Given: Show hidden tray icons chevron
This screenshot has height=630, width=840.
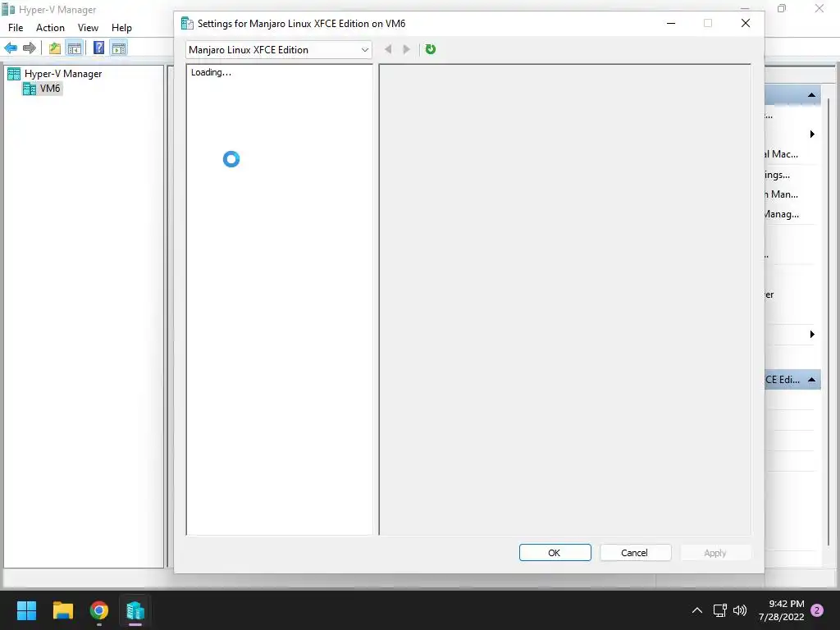Looking at the screenshot, I should tap(697, 610).
